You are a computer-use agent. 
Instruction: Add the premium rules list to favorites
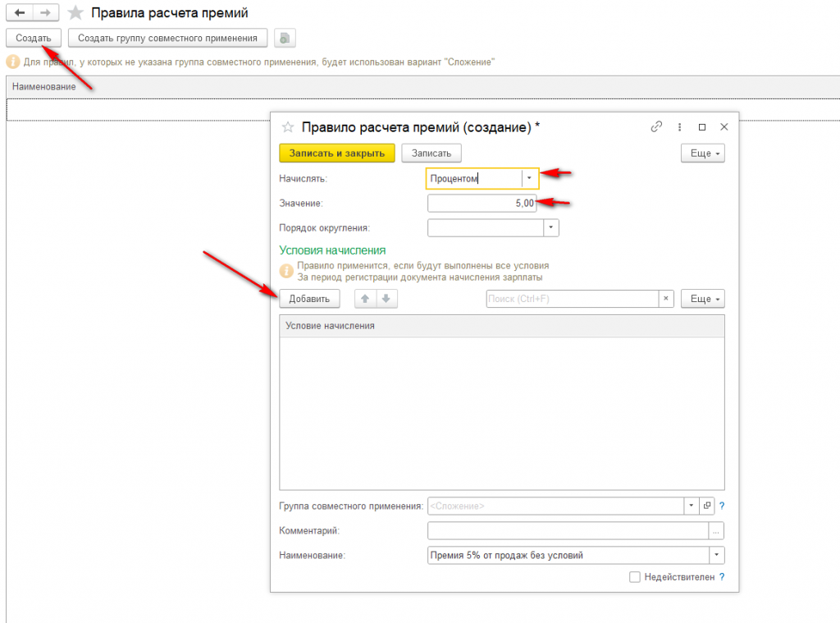click(x=75, y=12)
